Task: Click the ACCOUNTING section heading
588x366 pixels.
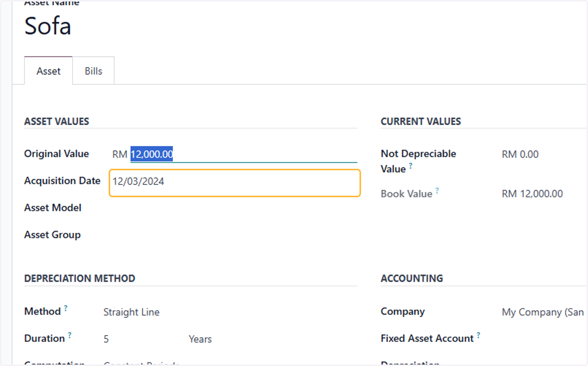Action: 412,278
